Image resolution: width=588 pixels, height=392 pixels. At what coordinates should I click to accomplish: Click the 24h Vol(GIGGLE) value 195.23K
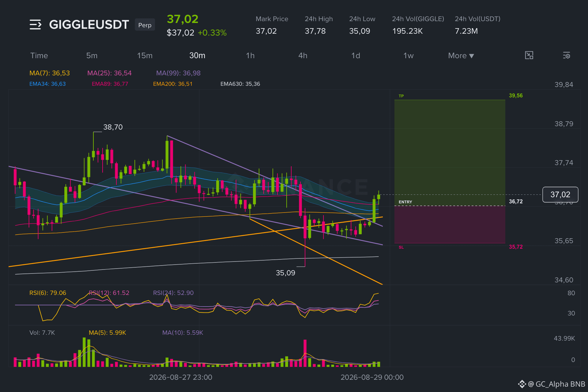407,31
